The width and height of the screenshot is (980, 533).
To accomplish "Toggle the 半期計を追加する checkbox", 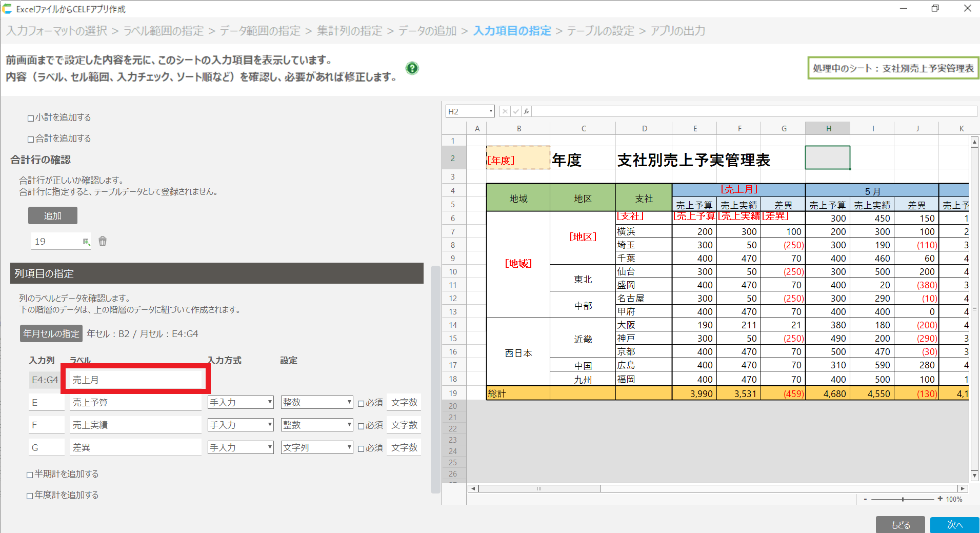I will (30, 475).
